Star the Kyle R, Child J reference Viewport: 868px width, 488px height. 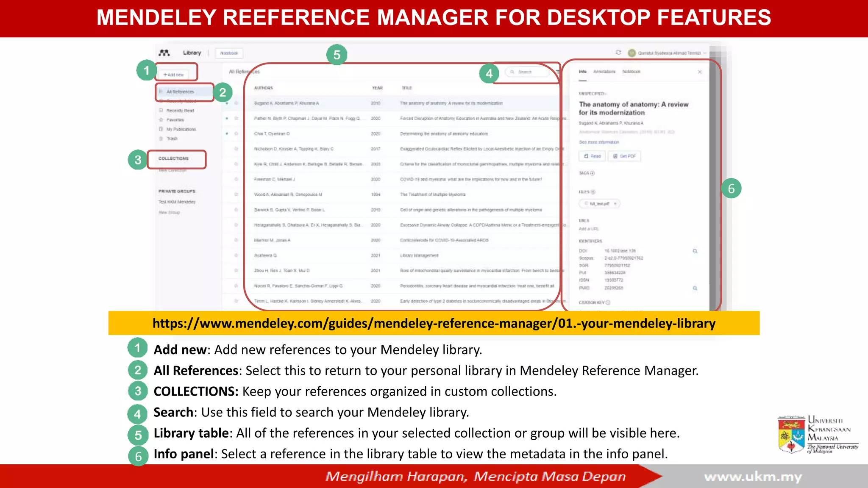pyautogui.click(x=236, y=164)
